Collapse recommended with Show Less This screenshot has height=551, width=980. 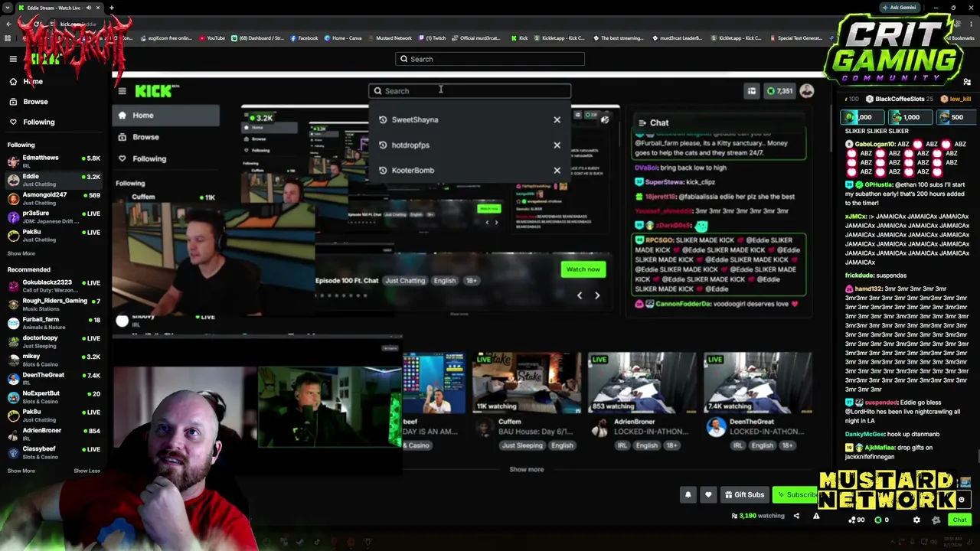87,471
